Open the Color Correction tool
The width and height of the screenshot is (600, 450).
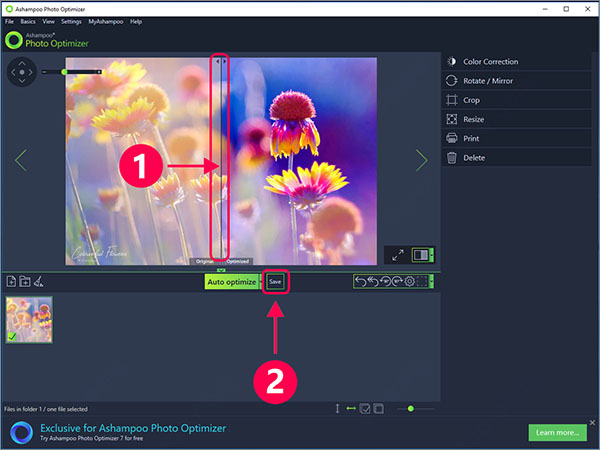(490, 62)
